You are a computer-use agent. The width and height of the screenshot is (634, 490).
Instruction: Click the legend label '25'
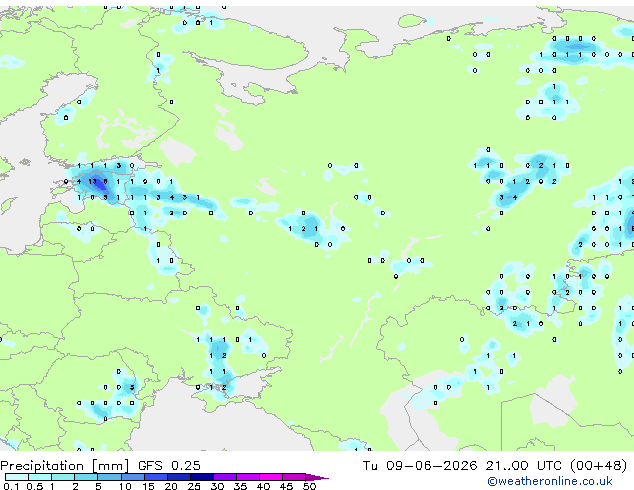[194, 486]
